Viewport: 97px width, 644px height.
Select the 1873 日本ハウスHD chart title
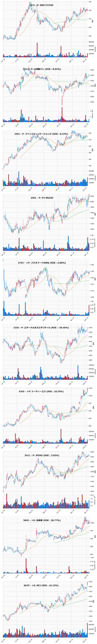pyautogui.click(x=41, y=5)
